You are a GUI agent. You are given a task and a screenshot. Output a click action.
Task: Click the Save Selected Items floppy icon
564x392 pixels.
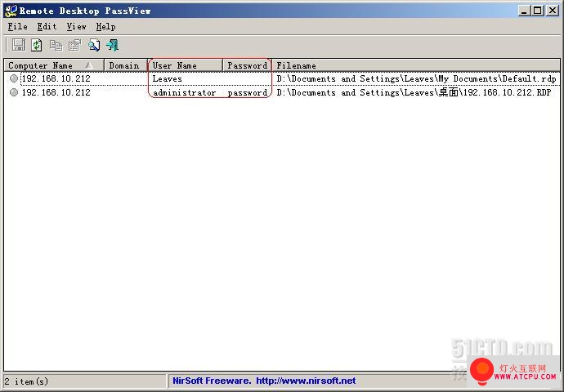[x=19, y=45]
